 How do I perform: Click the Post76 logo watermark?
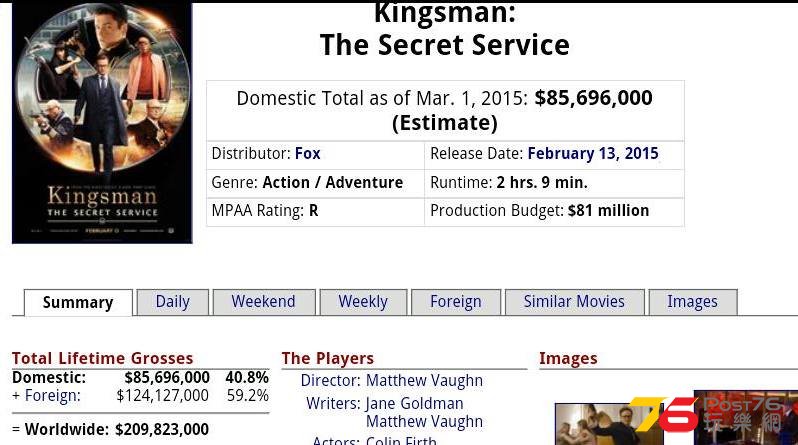(x=710, y=414)
